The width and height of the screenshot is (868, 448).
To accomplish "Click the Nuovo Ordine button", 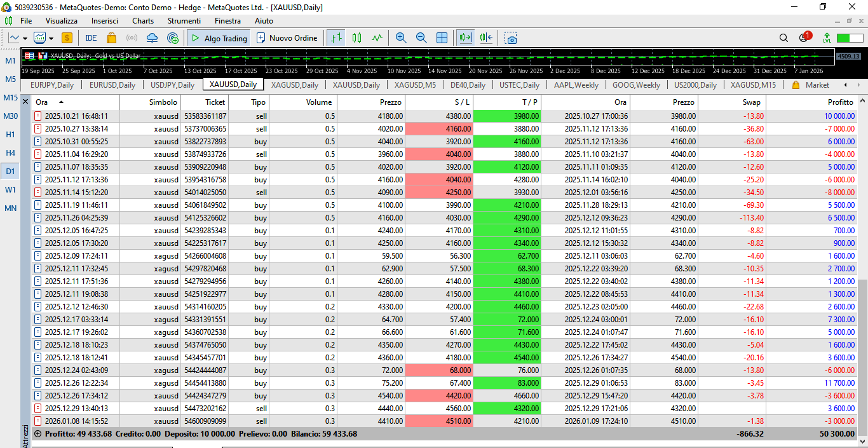I will coord(287,38).
